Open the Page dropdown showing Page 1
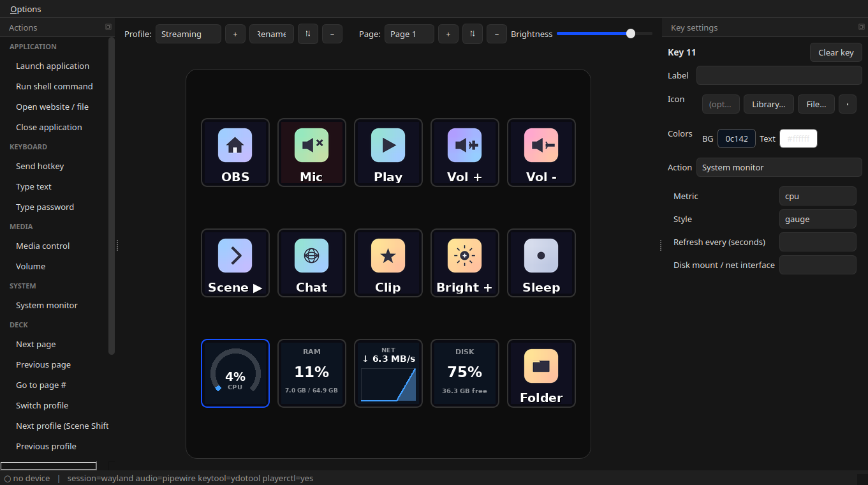The image size is (868, 485). [409, 34]
